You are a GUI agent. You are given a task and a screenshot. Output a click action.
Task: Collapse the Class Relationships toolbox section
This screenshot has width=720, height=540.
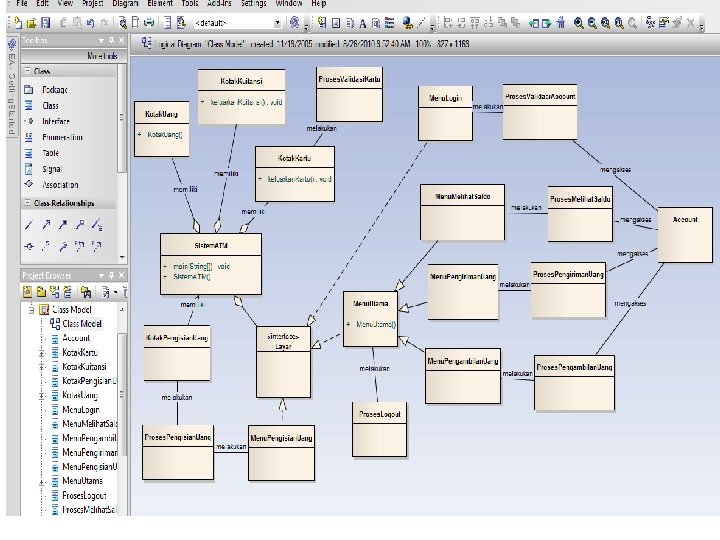click(x=28, y=202)
